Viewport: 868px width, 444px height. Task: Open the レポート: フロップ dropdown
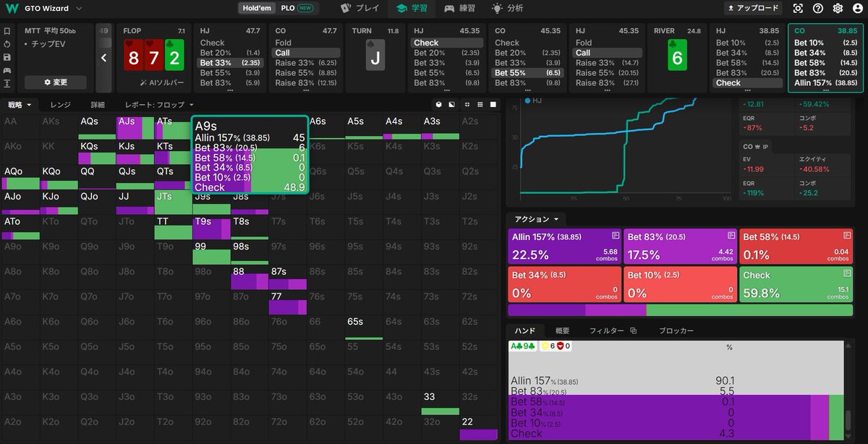[x=159, y=105]
